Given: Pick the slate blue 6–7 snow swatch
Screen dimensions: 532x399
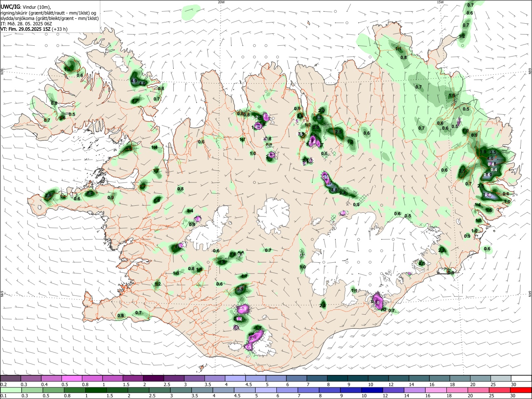Looking at the screenshot, I should tap(297, 379).
